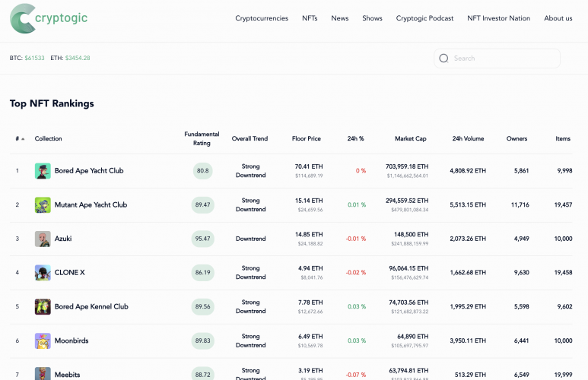Click the 5,513.15 ETH volume value
This screenshot has width=588, height=380.
tap(468, 205)
